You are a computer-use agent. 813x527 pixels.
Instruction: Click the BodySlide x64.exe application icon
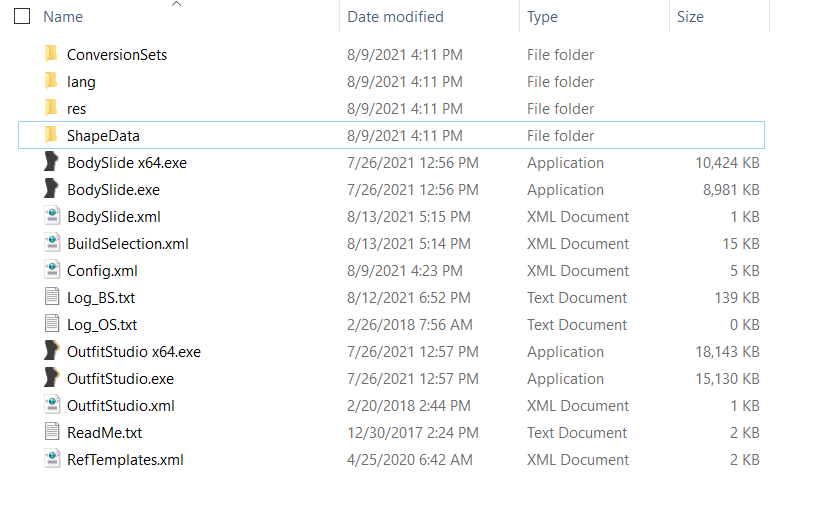(x=51, y=161)
